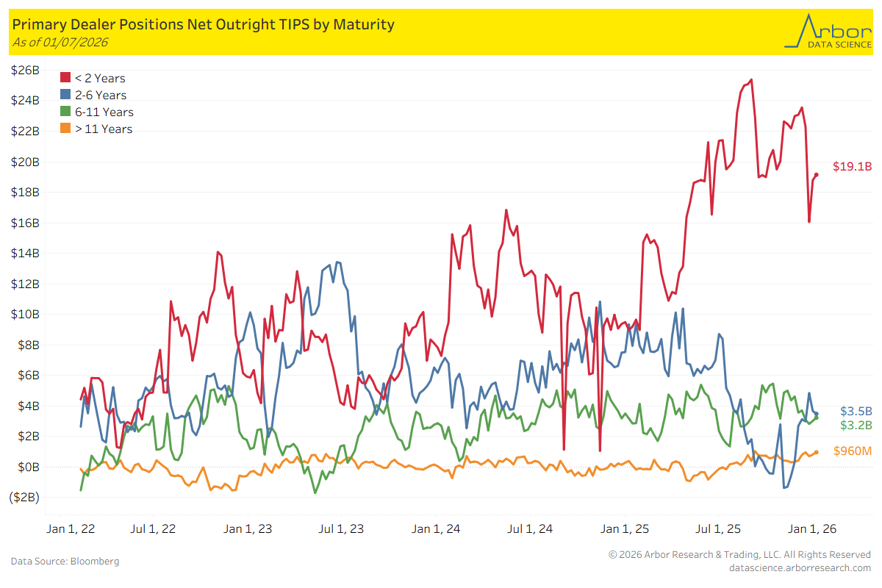Click the blue '2-6 Years' legend swatch
The height and width of the screenshot is (588, 882).
point(65,95)
